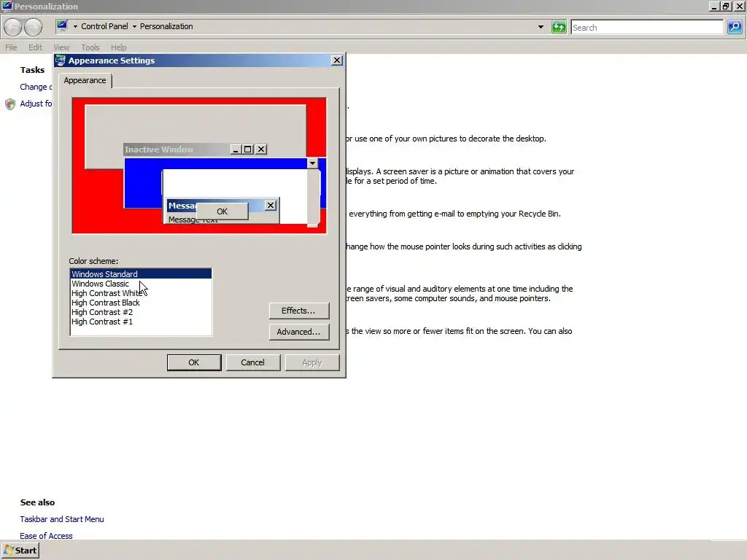Click the Search input field
The height and width of the screenshot is (560, 747).
[x=647, y=27]
